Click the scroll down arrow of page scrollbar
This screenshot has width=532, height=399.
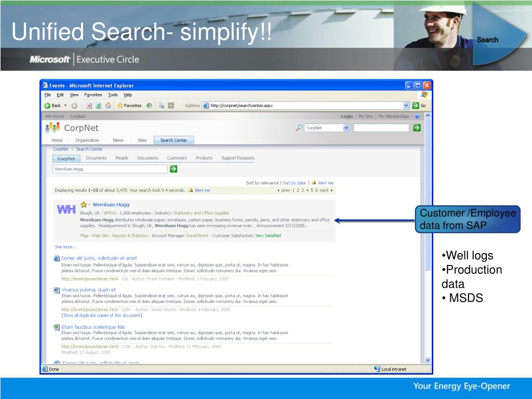click(x=428, y=361)
